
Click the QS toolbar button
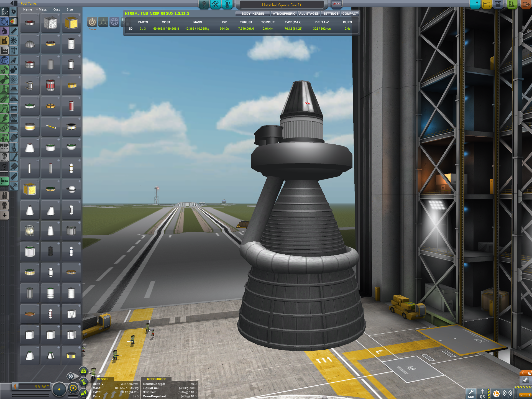click(482, 393)
